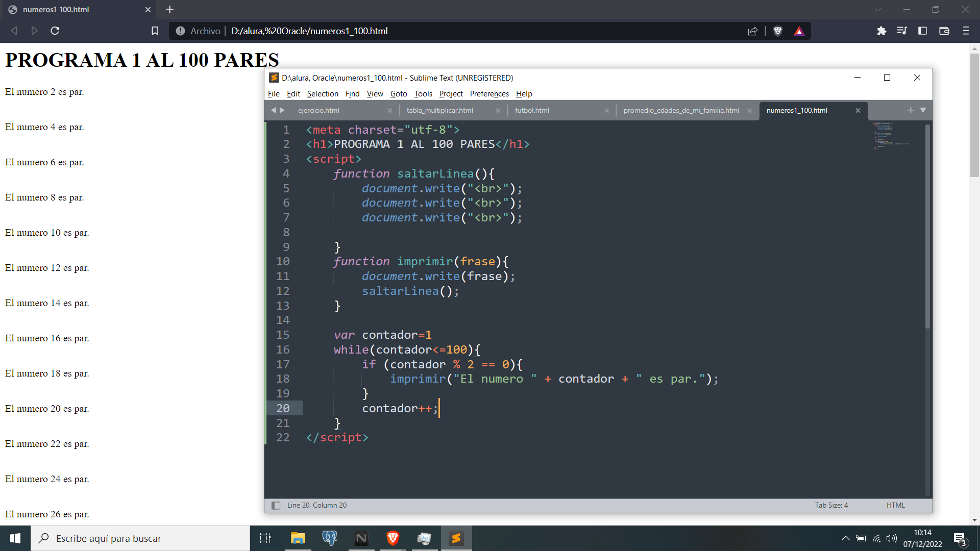Open Task View from the taskbar

point(265,538)
